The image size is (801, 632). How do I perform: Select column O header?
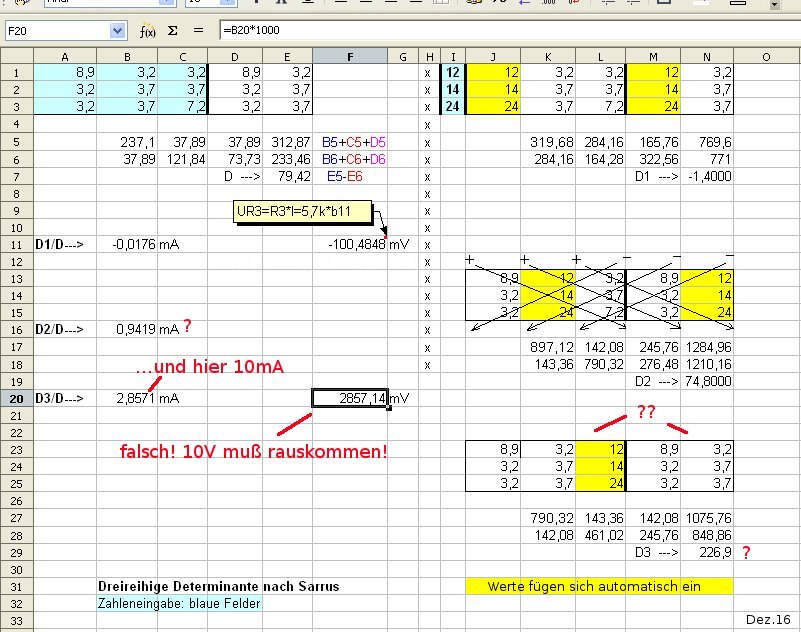[766, 56]
